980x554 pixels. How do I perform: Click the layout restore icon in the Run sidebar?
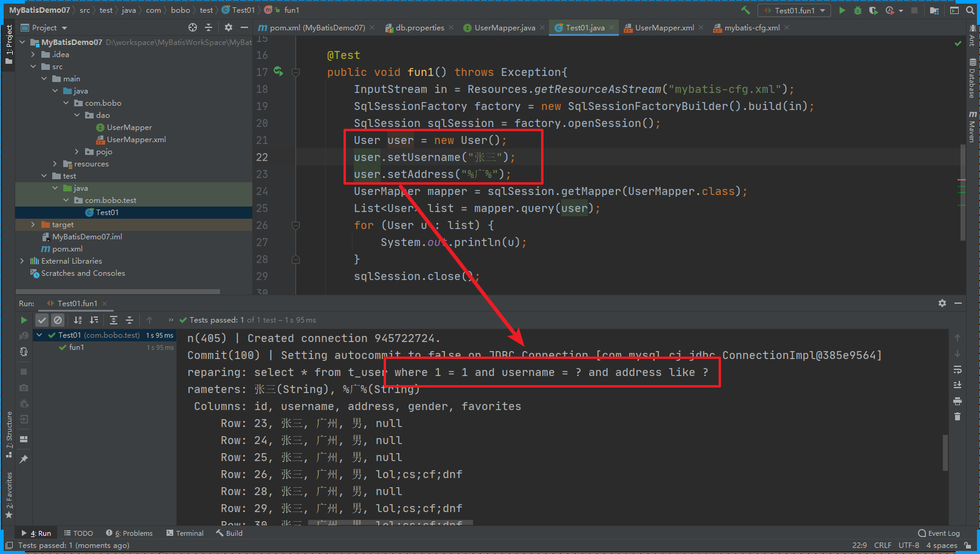coord(24,439)
